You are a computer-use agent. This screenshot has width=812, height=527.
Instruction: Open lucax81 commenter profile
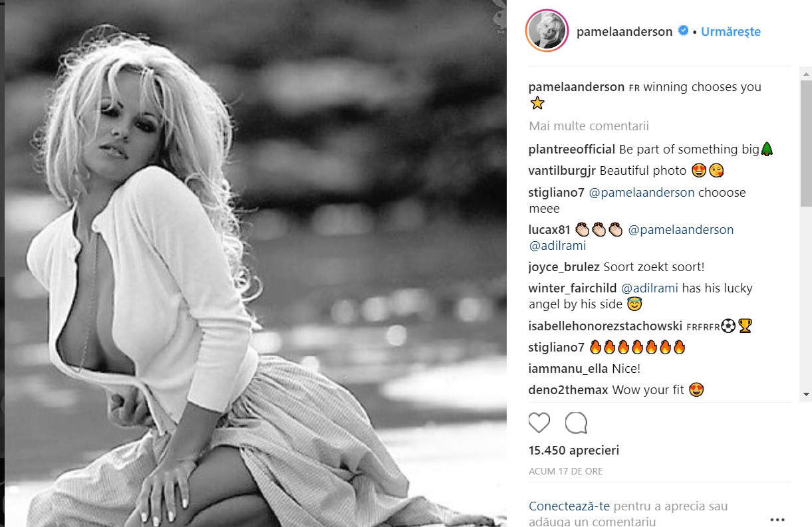(x=550, y=230)
